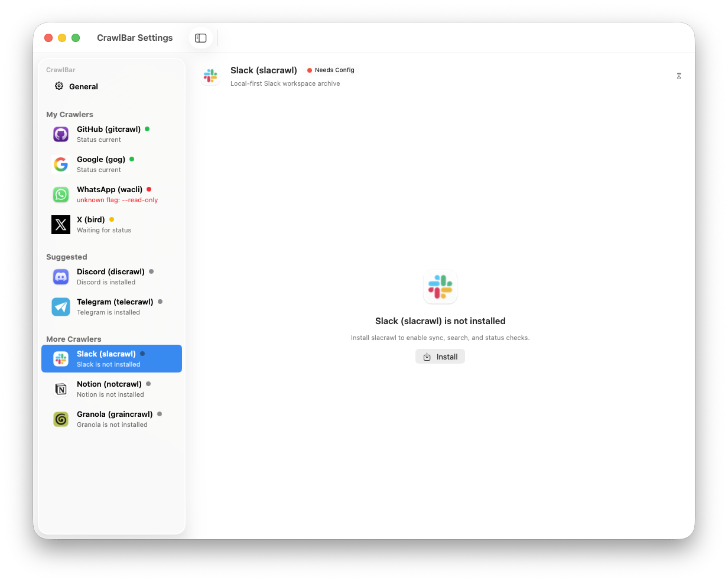Click the Granola graincrawl logo icon
Viewport: 728px width, 583px height.
point(61,419)
